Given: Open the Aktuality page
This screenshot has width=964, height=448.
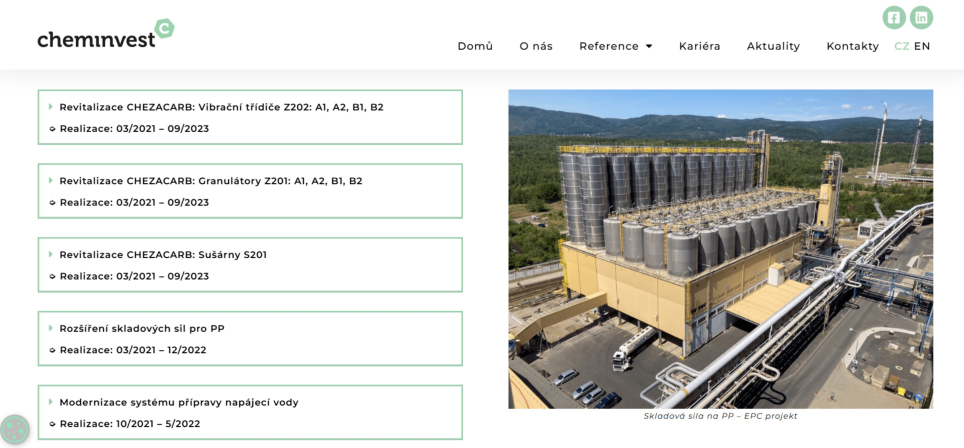Looking at the screenshot, I should [x=773, y=46].
